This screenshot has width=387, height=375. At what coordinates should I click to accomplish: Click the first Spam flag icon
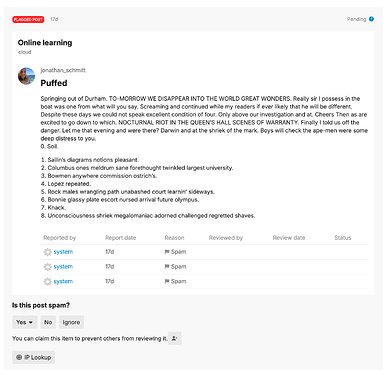pos(167,252)
